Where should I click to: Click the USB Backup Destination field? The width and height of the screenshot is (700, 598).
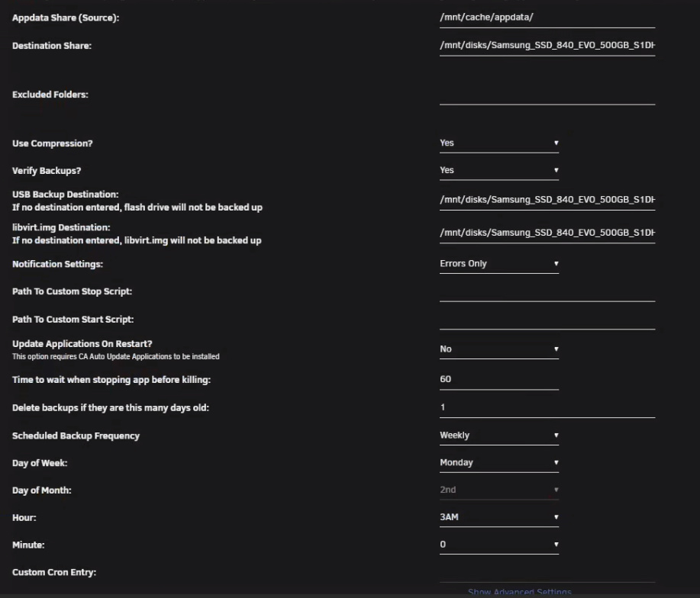coord(547,200)
